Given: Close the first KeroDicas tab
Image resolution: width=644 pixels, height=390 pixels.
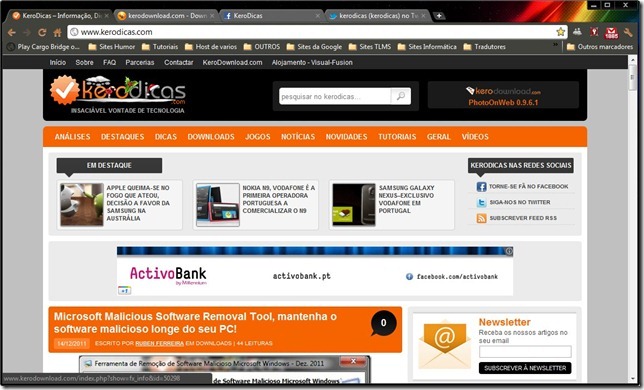Looking at the screenshot, I should (x=106, y=16).
